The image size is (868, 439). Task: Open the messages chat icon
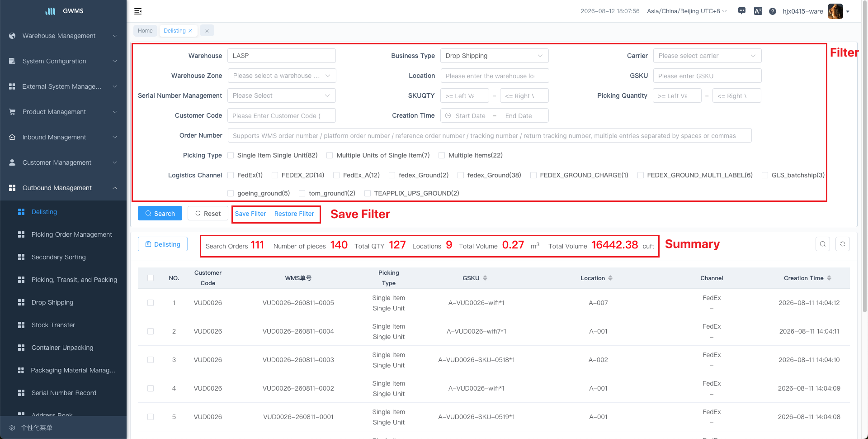click(742, 11)
